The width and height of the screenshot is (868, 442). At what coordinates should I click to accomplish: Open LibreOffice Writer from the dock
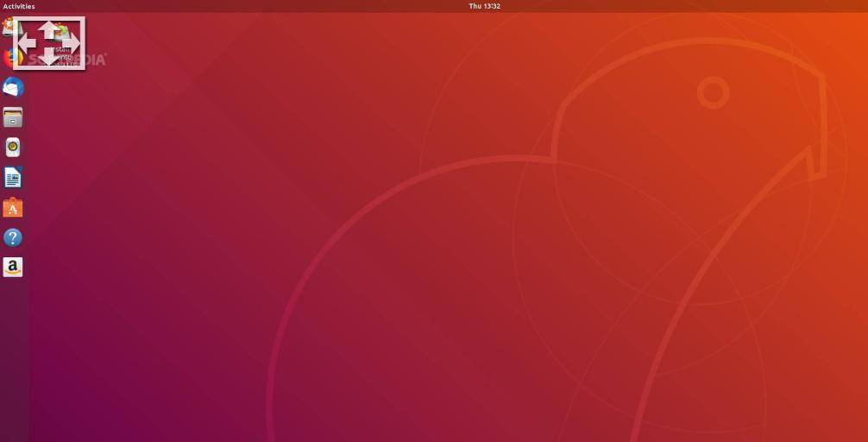click(13, 177)
